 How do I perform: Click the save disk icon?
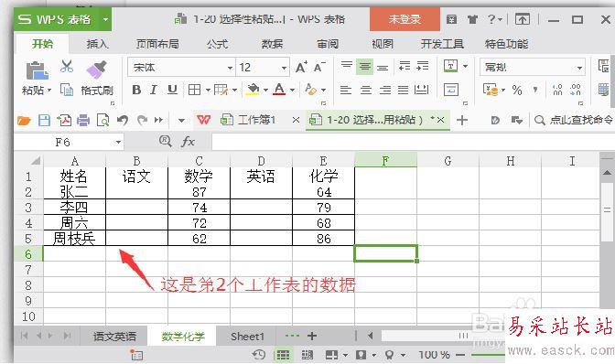point(44,121)
